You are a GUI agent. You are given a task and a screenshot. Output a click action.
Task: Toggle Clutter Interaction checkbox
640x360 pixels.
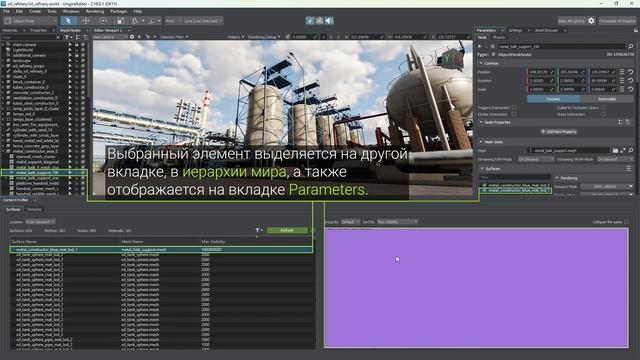point(514,114)
